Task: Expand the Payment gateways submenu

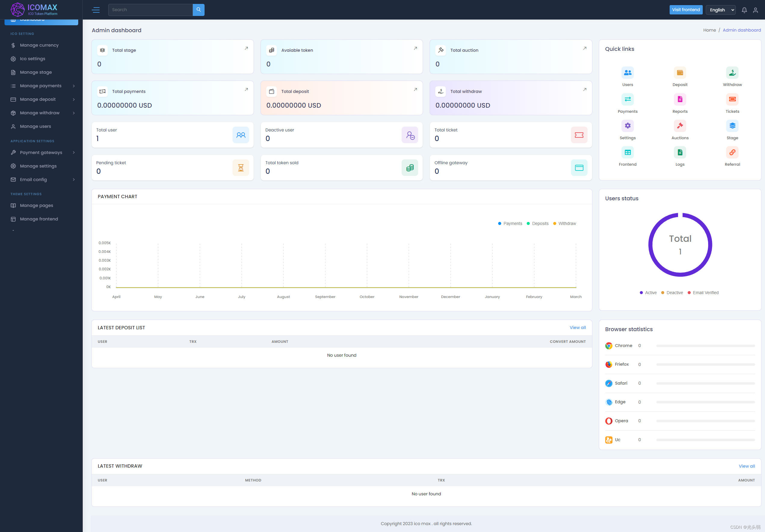Action: 42,152
